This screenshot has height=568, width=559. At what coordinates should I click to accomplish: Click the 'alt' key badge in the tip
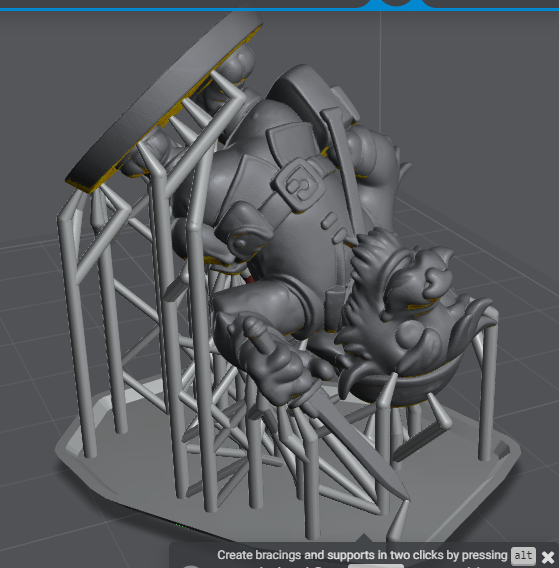coord(523,556)
